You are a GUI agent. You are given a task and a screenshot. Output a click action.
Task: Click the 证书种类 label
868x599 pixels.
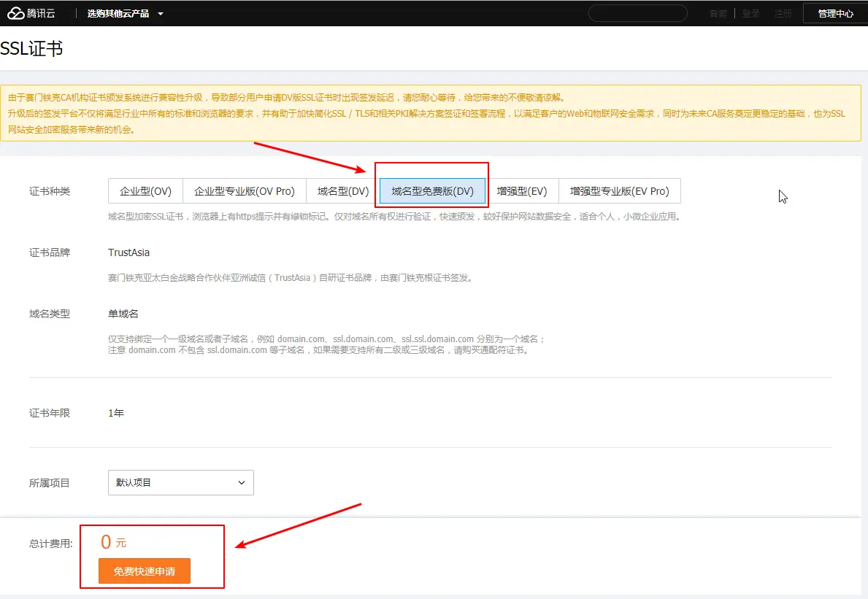click(50, 191)
